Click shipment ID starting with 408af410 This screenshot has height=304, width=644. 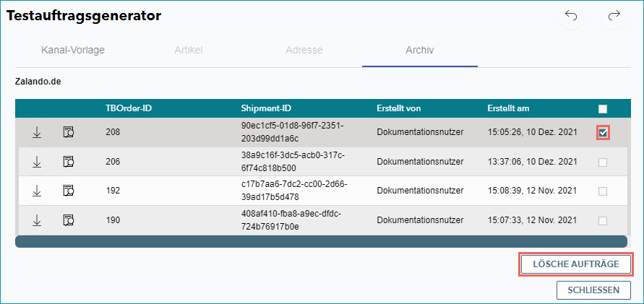(x=291, y=220)
